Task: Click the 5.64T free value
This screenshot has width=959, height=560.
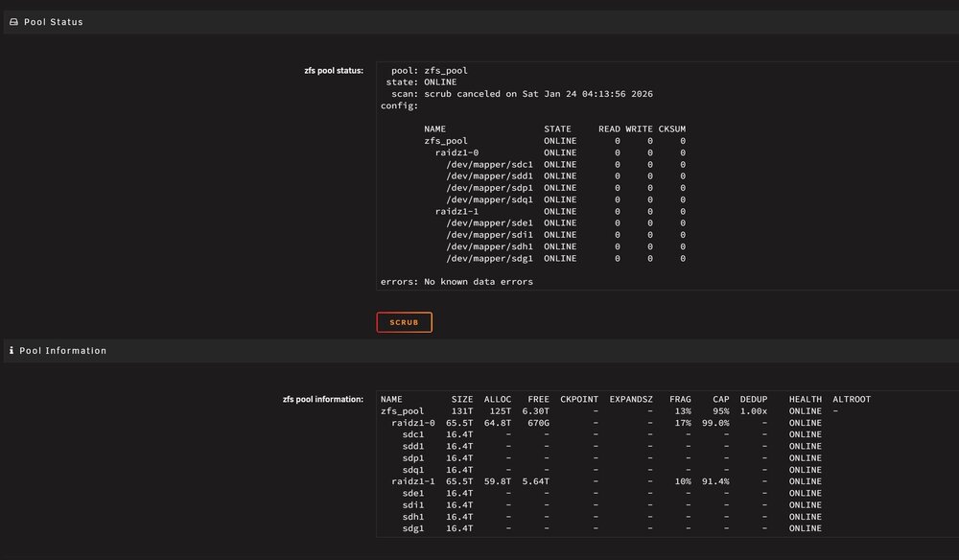Action: pyautogui.click(x=536, y=481)
